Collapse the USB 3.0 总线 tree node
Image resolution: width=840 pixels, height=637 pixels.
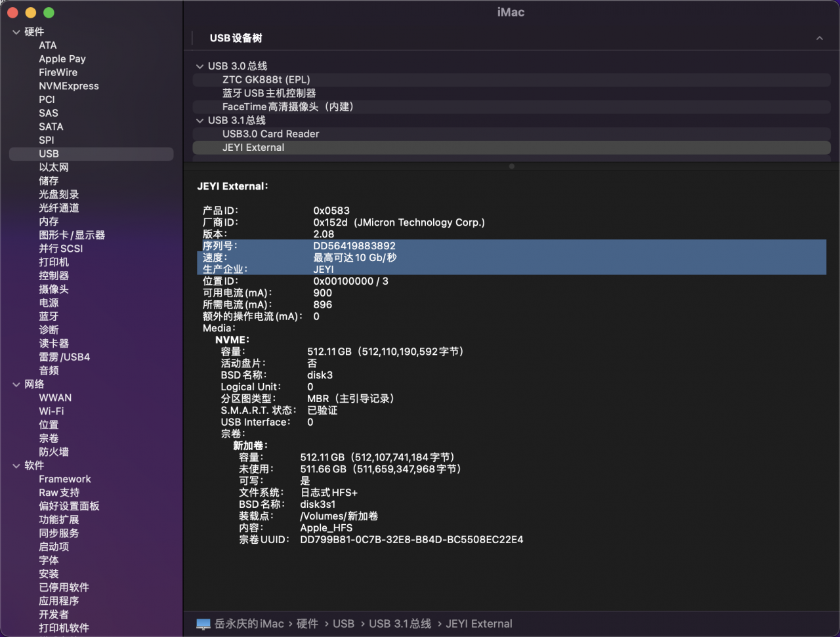[x=200, y=66]
